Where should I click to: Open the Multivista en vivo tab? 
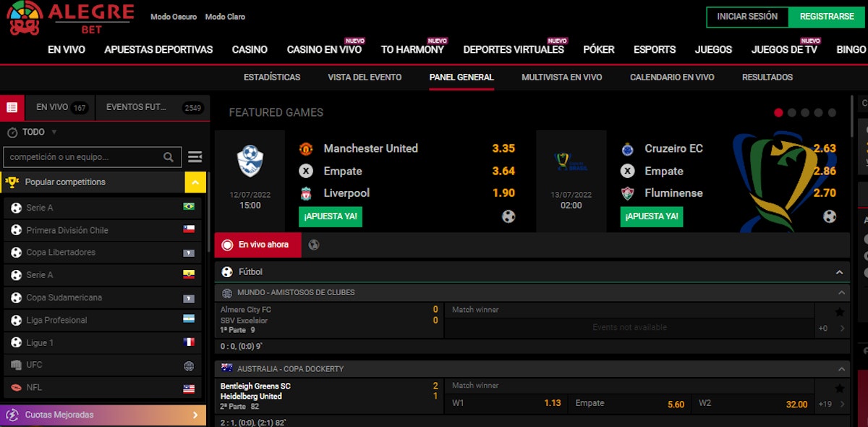click(561, 77)
